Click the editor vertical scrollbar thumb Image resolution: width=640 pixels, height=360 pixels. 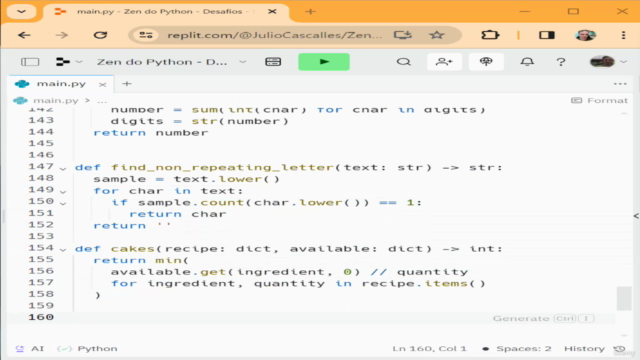[x=624, y=298]
